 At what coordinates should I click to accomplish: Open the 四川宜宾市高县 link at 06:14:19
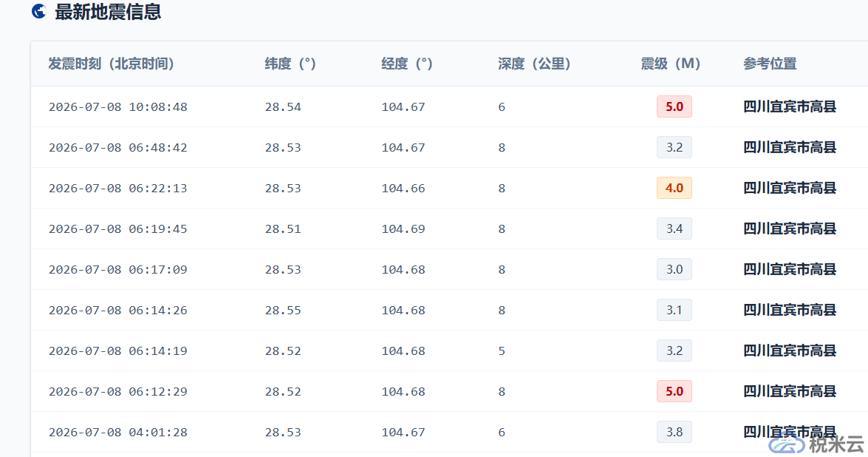tap(790, 351)
